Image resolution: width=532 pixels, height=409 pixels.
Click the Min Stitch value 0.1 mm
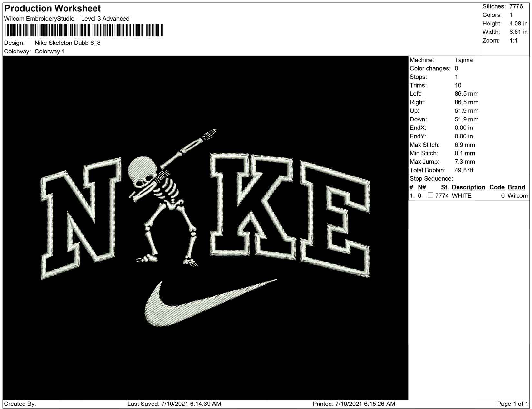click(465, 153)
